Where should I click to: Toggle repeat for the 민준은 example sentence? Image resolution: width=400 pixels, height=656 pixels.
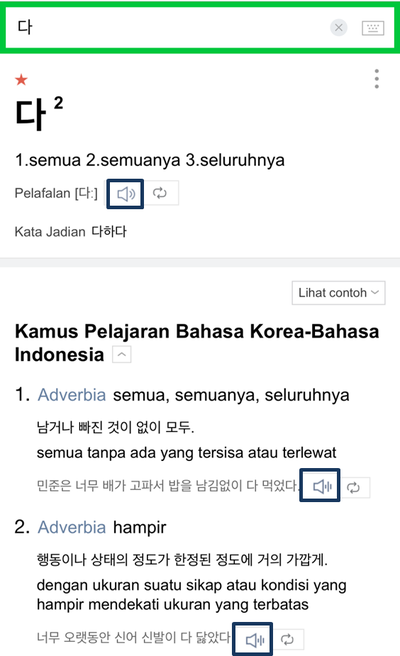tap(355, 487)
